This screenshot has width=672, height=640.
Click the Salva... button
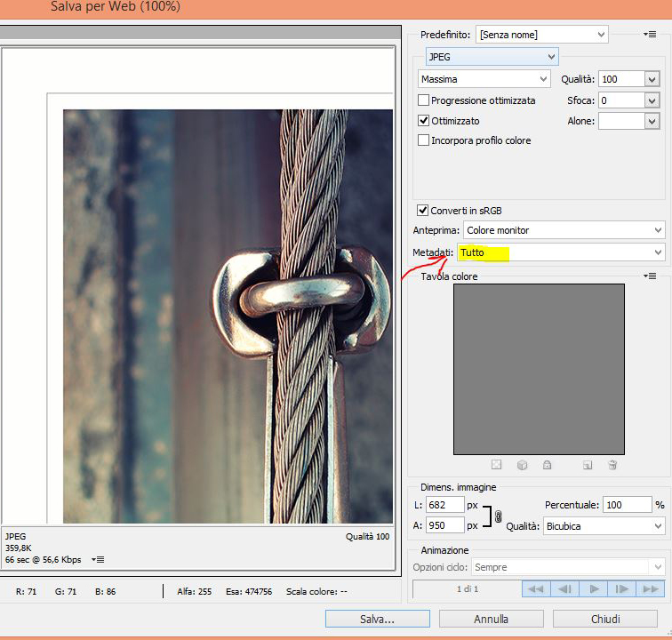377,619
